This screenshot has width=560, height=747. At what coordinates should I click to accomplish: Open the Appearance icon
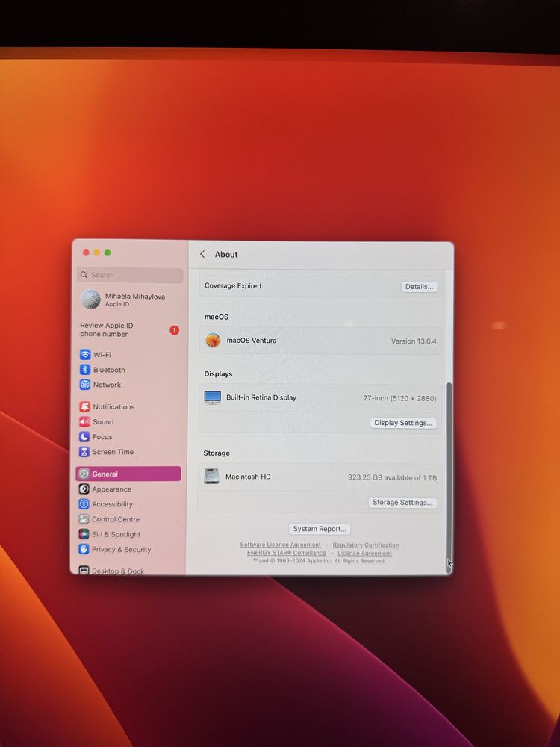[x=84, y=489]
